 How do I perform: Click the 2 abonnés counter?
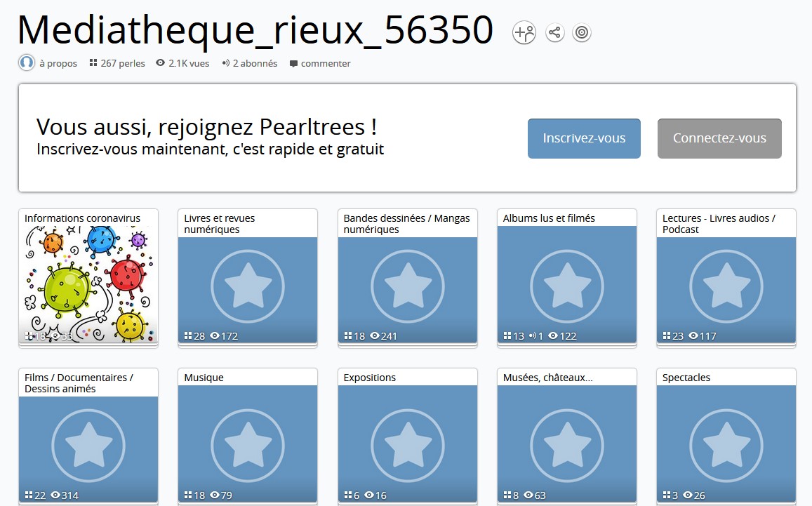(250, 63)
